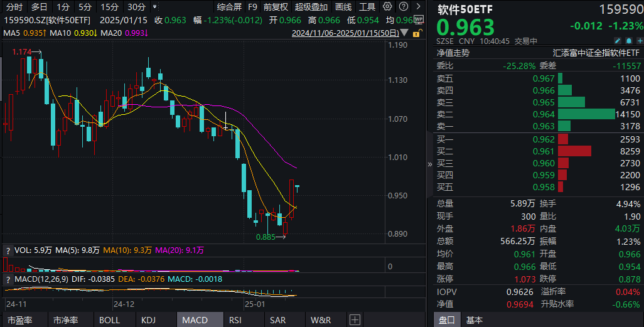Screen dimensions: 644x327
Task: Collapse side panel with double-arrow handle
Action: 429,164
